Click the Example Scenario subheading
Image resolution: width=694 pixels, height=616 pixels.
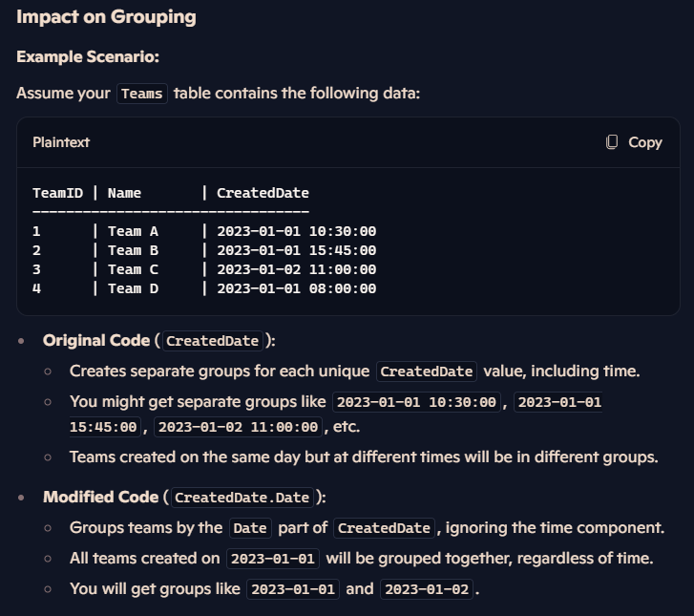coord(88,56)
